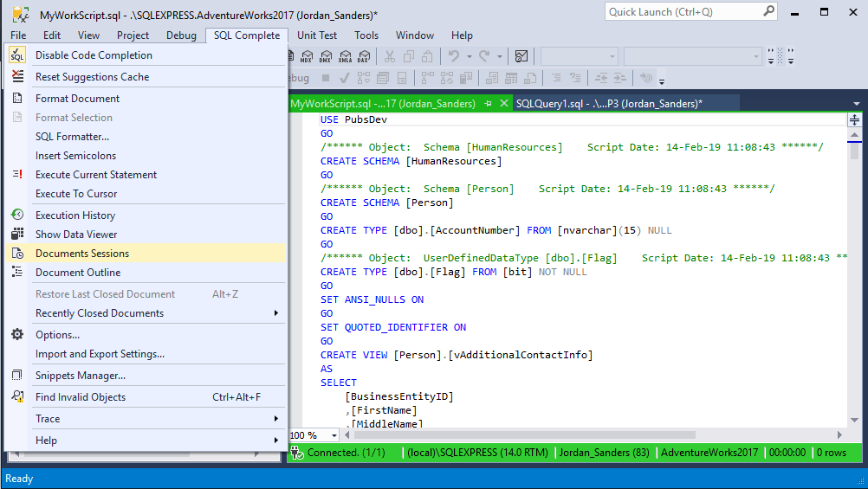The image size is (868, 489).
Task: Open the activity monitor toolbar icon
Action: (x=521, y=56)
